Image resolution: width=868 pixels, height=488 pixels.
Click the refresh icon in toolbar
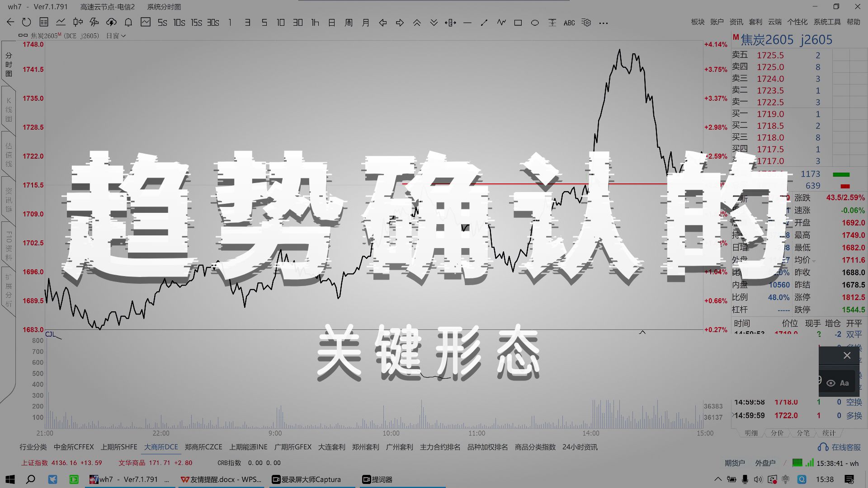26,22
